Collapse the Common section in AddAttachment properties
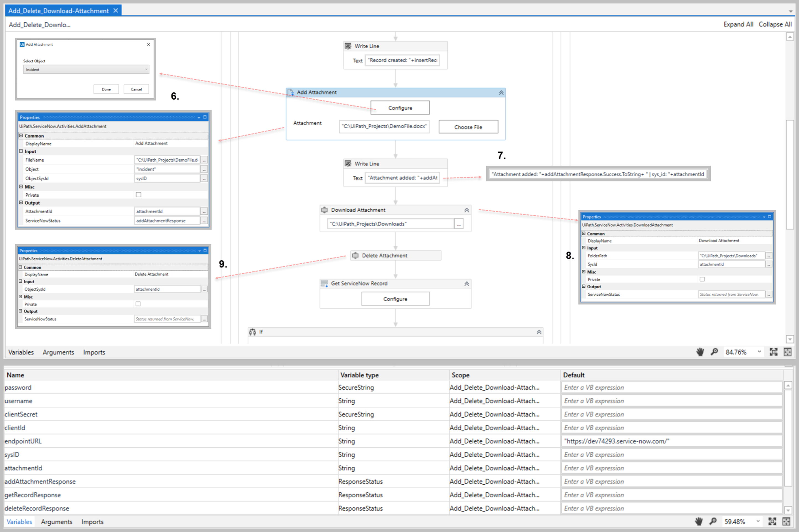The width and height of the screenshot is (799, 532). point(21,135)
